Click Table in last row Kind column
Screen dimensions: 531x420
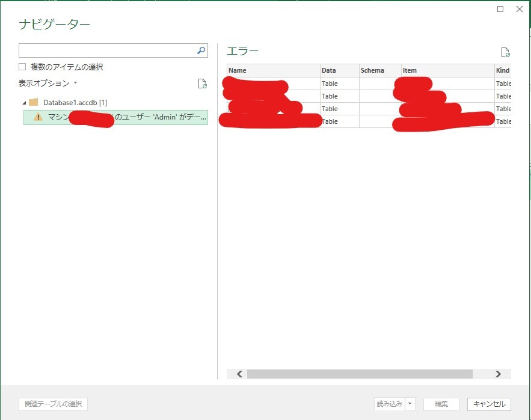click(x=503, y=121)
